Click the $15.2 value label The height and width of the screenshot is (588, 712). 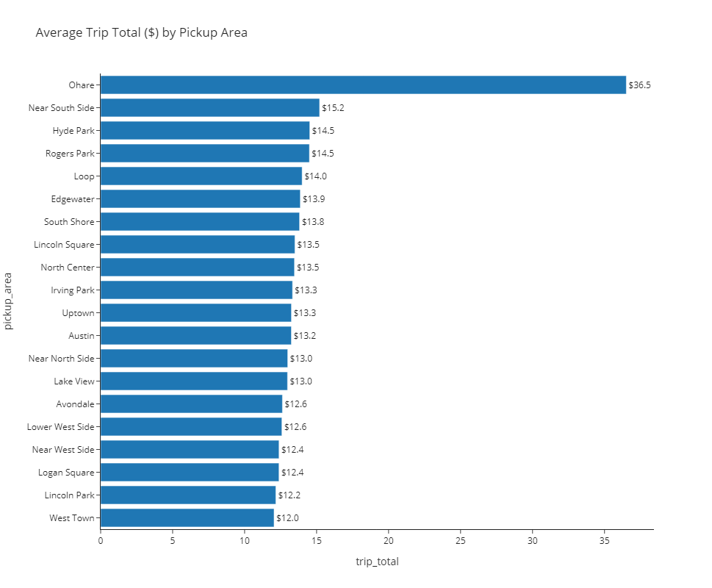tap(333, 108)
